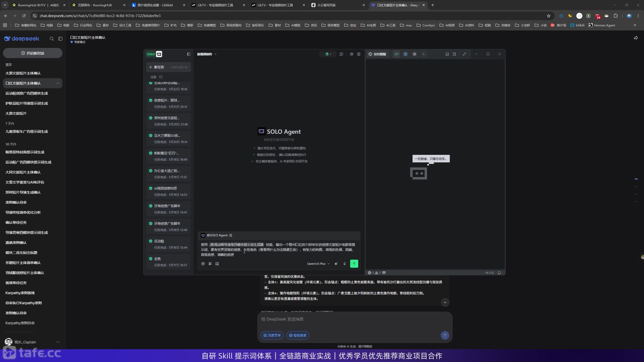644x362 pixels.
Task: Open DeepSeek sidebar search
Action: (x=52, y=39)
